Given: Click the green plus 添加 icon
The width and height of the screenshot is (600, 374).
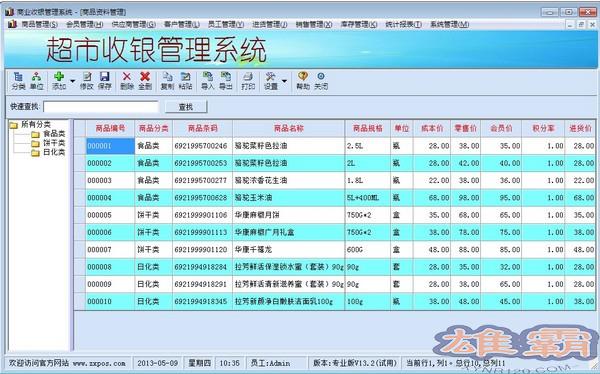Looking at the screenshot, I should [x=59, y=77].
